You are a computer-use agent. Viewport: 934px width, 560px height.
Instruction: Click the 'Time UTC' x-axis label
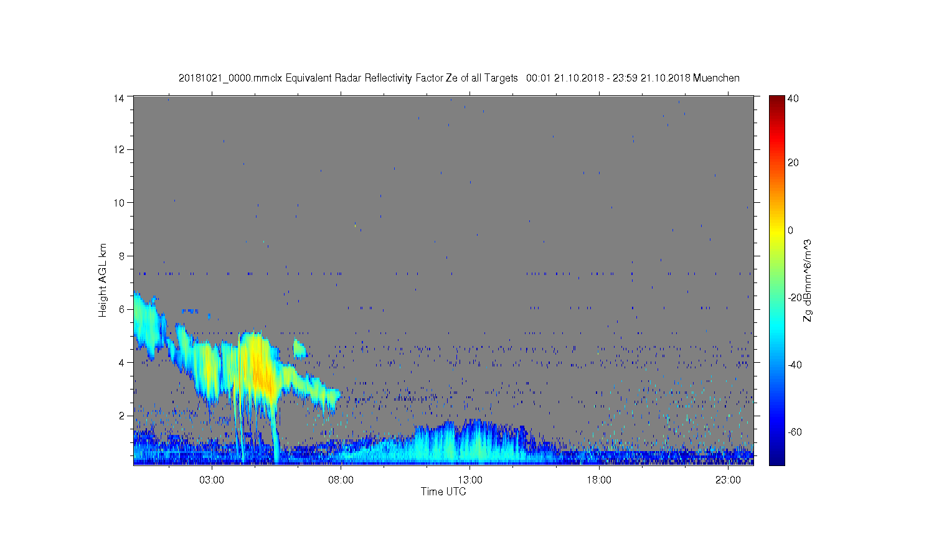443,492
